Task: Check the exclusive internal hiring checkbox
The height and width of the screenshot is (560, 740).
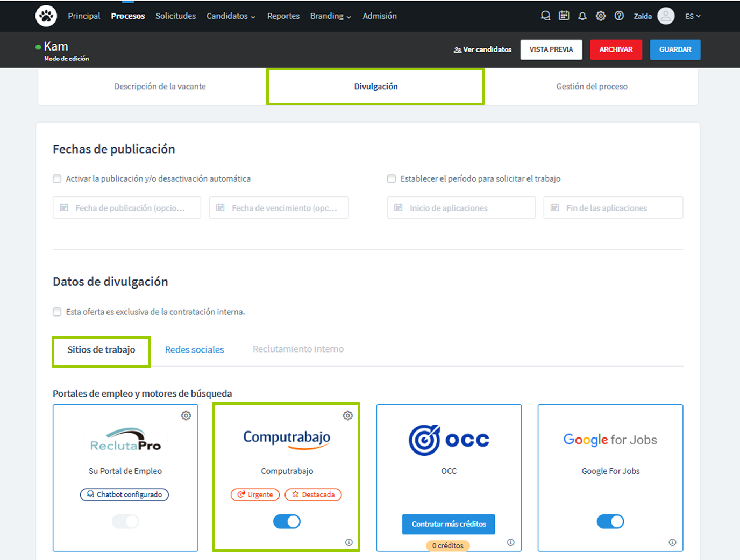Action: (x=57, y=312)
